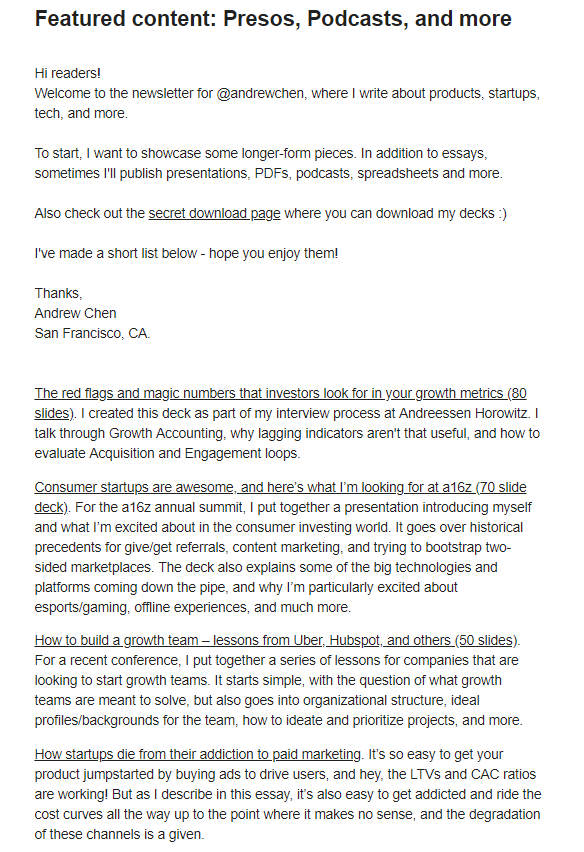Open the "secret download page" link

pyautogui.click(x=214, y=214)
